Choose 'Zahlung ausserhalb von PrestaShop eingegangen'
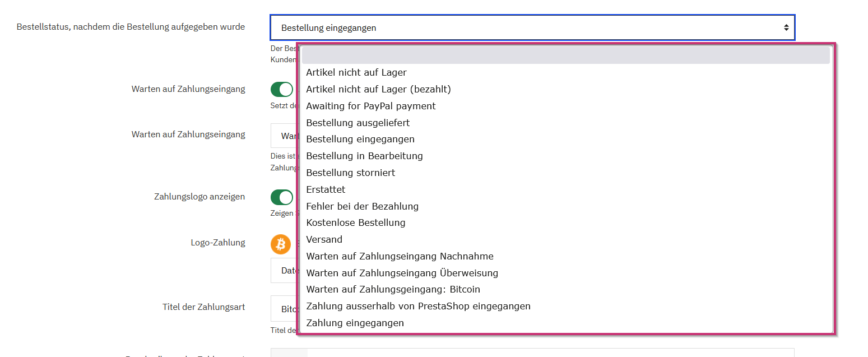The height and width of the screenshot is (357, 868). [x=418, y=306]
